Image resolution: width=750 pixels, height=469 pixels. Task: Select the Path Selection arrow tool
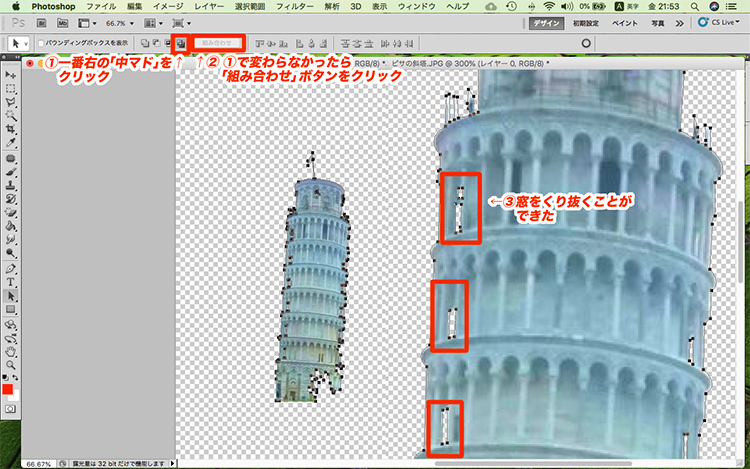(x=10, y=296)
